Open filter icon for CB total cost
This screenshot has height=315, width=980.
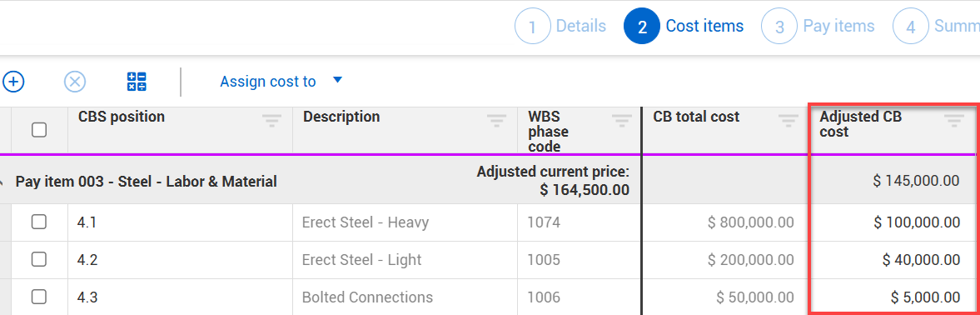(788, 121)
